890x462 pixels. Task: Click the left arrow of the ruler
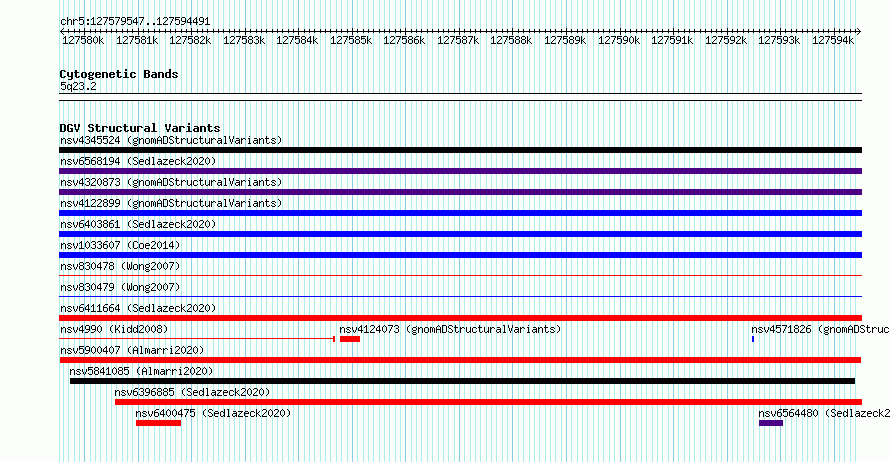[x=62, y=32]
